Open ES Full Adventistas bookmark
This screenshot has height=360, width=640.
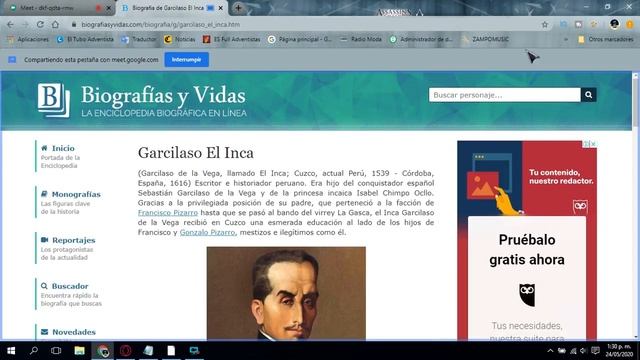point(231,39)
